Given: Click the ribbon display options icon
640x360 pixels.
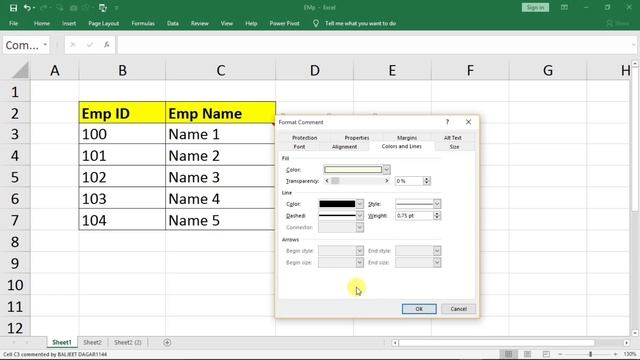Looking at the screenshot, I should pos(564,8).
